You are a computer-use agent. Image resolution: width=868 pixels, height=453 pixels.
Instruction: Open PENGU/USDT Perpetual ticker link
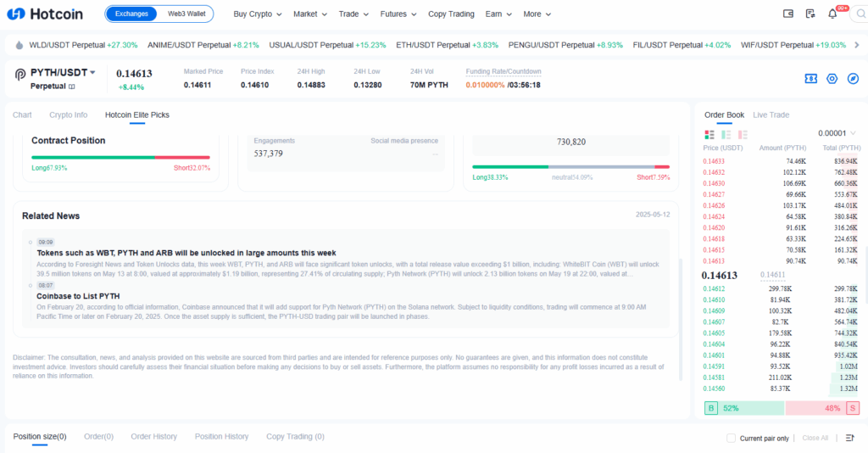[x=565, y=45]
